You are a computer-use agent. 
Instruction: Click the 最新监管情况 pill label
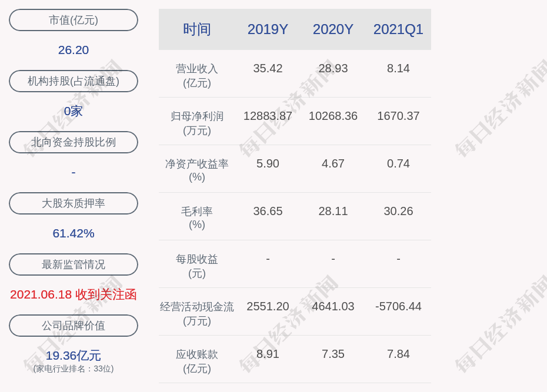(x=74, y=264)
